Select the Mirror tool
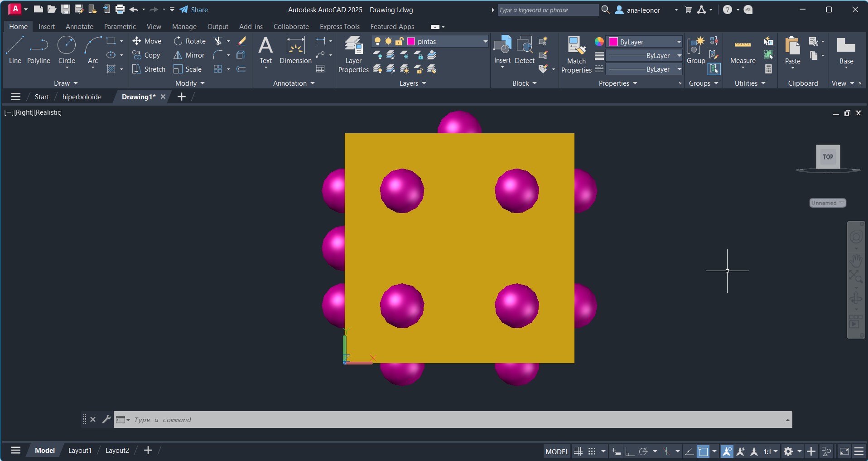This screenshot has height=461, width=868. tap(189, 55)
